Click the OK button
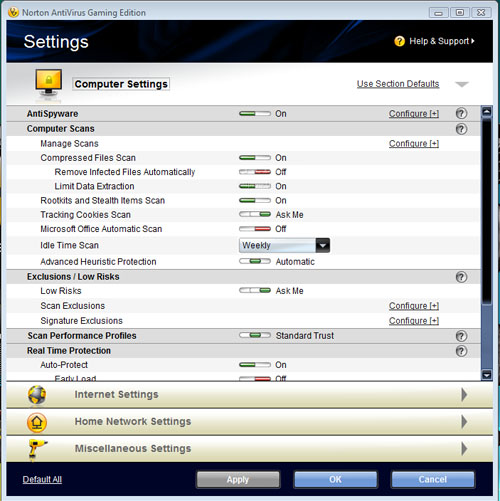500x501 pixels. 335,479
